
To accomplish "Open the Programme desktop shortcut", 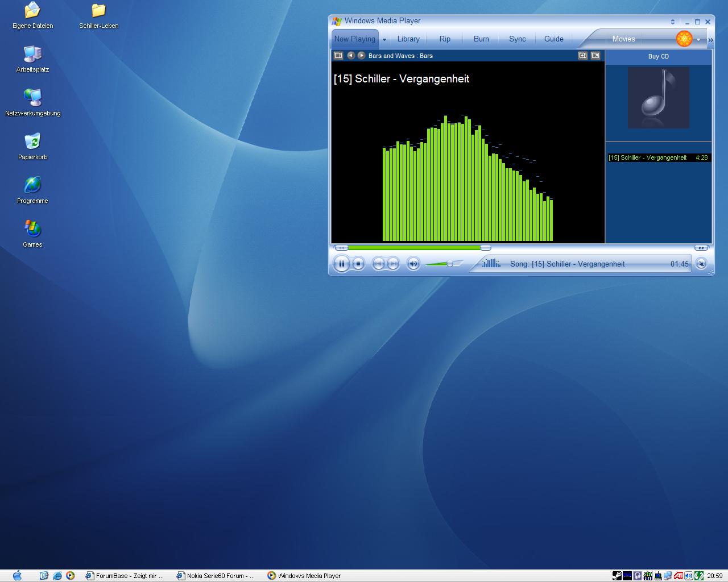I will (32, 190).
